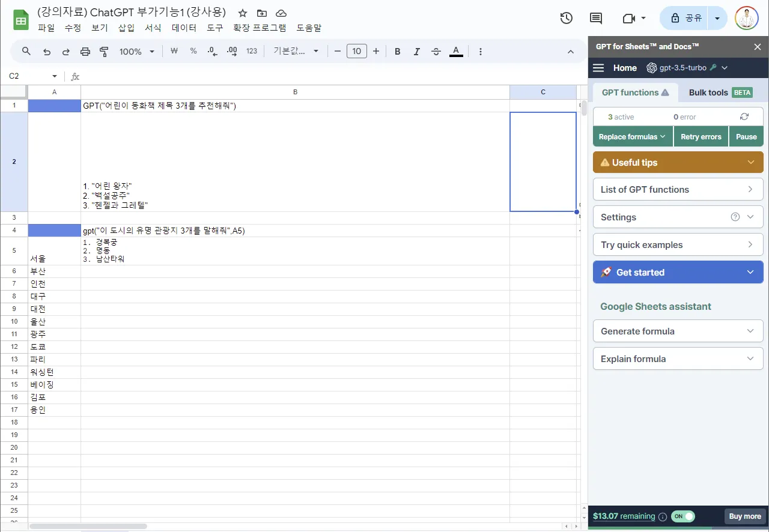Redo the last action
Image resolution: width=769 pixels, height=532 pixels.
pos(66,52)
